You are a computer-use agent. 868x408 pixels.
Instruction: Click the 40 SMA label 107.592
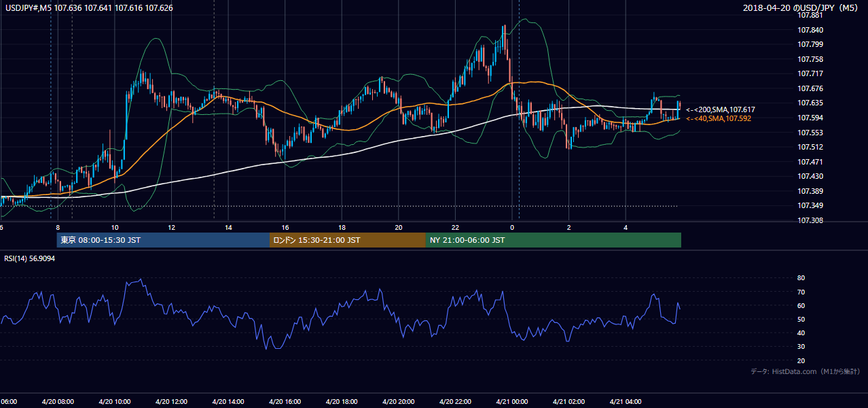[719, 118]
